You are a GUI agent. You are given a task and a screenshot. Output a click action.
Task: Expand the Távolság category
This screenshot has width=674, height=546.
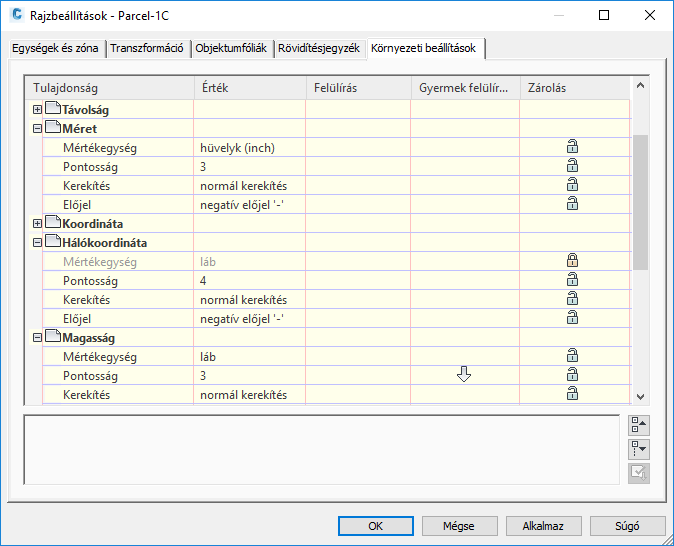click(x=38, y=109)
